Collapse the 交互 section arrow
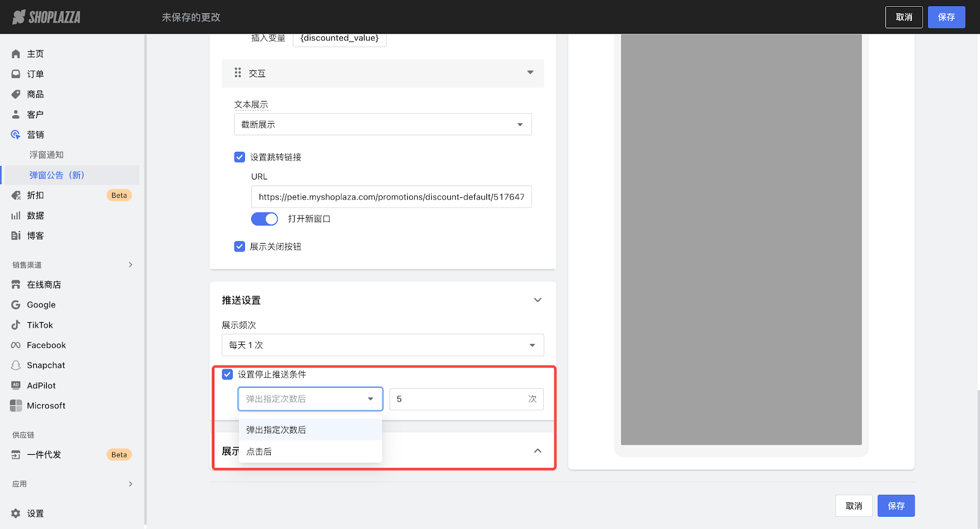The width and height of the screenshot is (980, 529). click(x=530, y=72)
